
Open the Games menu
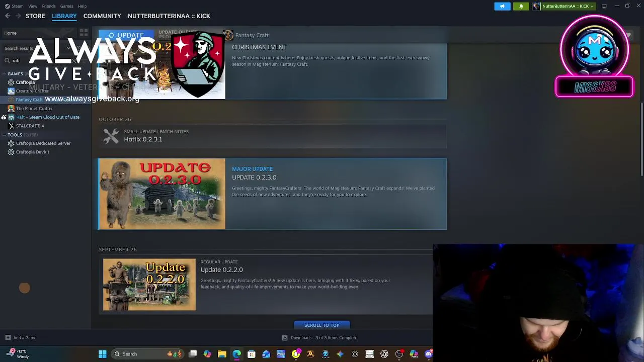pyautogui.click(x=66, y=6)
